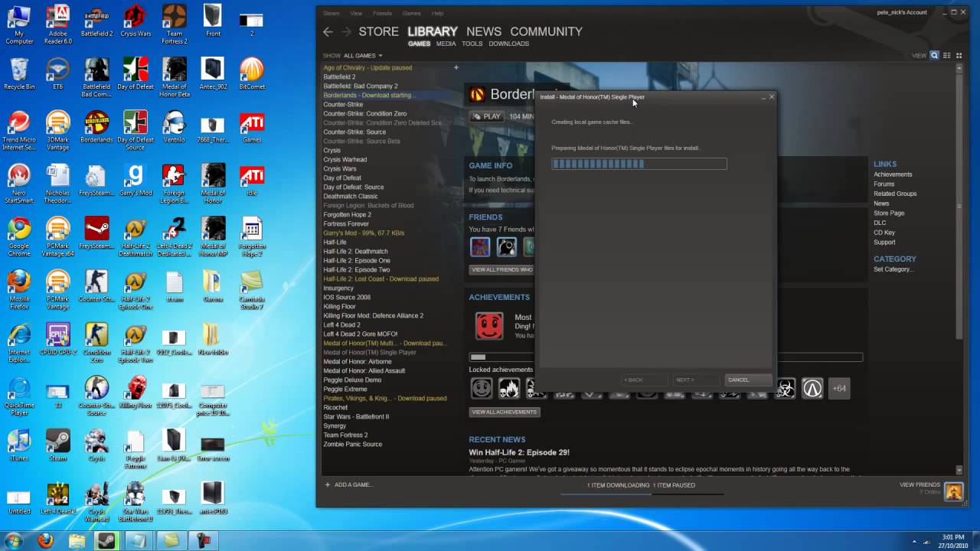
Task: Click ADD A GAME at bottom left
Action: point(348,484)
